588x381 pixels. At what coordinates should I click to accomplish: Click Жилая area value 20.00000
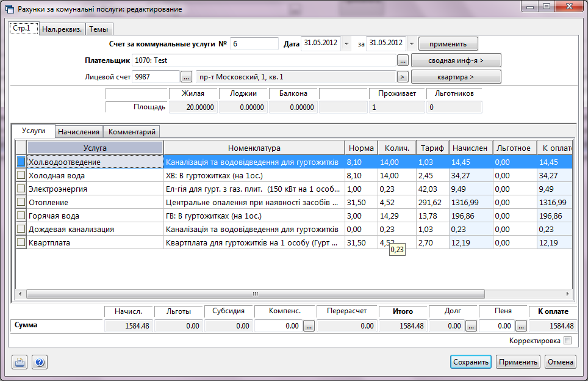[x=193, y=107]
